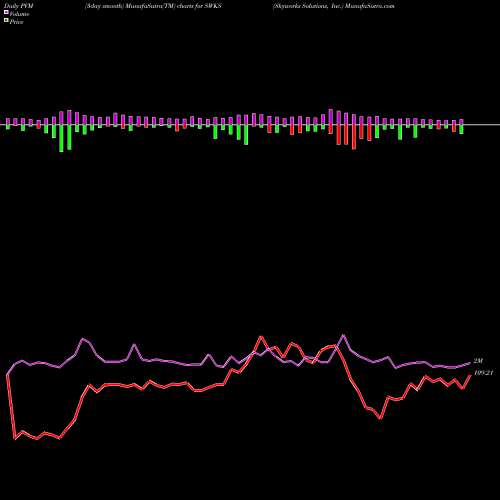Select the 'Price' legend label

(x=16, y=22)
